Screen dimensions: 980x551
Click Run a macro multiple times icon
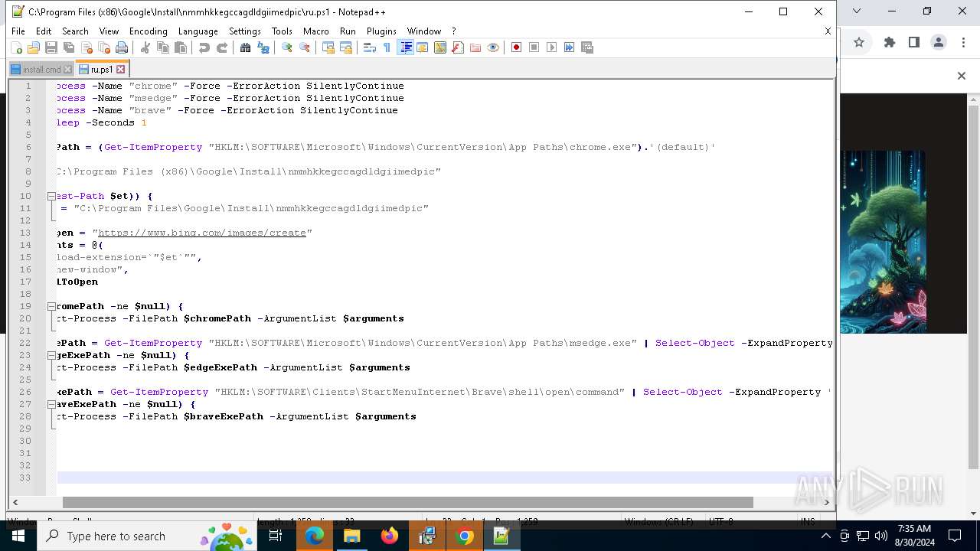pyautogui.click(x=570, y=47)
